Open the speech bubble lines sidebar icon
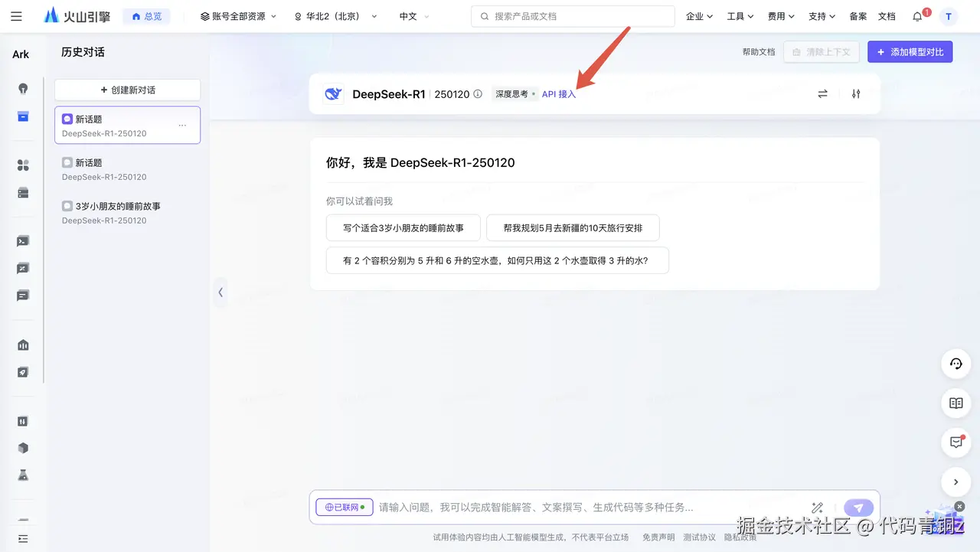 click(x=23, y=296)
